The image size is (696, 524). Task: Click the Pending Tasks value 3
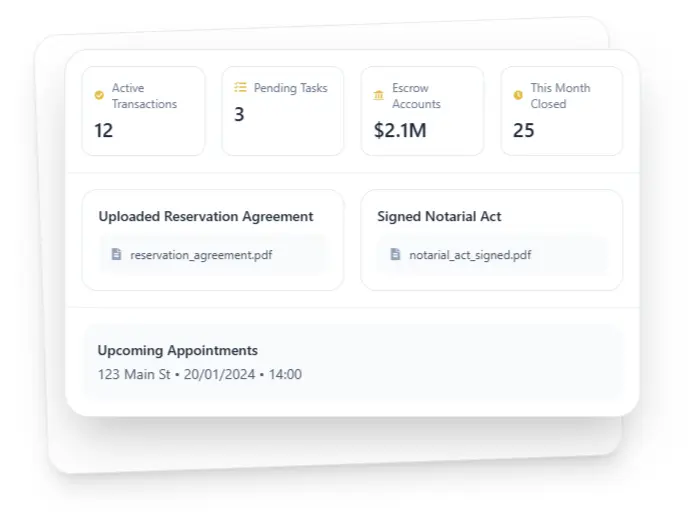(x=239, y=114)
